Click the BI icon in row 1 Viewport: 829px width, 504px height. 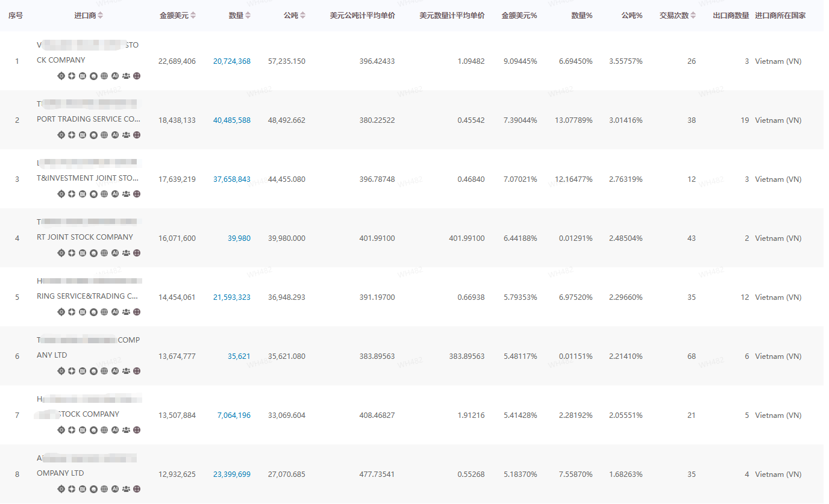(83, 76)
